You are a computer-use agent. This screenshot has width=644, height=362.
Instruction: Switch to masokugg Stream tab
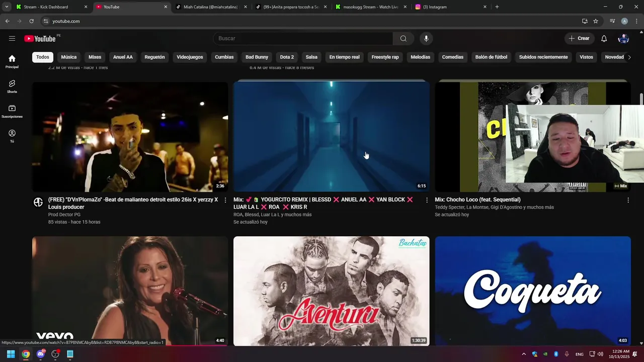371,7
